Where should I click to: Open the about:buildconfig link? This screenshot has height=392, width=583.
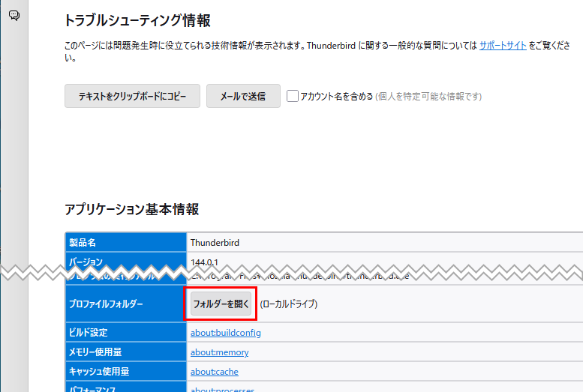225,332
